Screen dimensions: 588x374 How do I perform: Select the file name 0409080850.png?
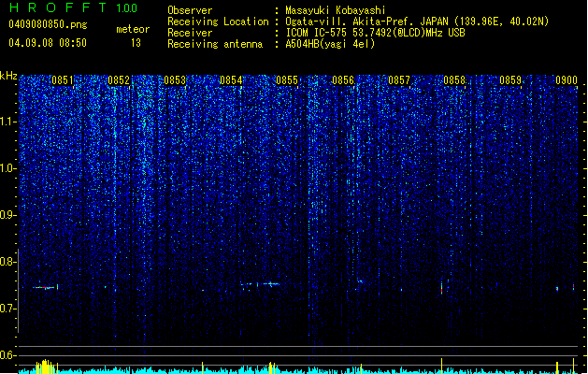[48, 24]
